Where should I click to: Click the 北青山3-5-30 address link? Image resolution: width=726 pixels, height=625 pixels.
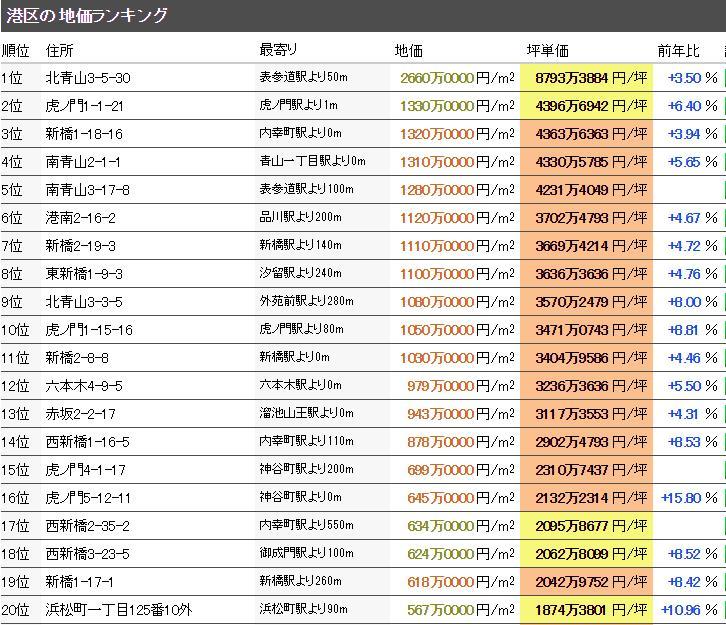[88, 78]
